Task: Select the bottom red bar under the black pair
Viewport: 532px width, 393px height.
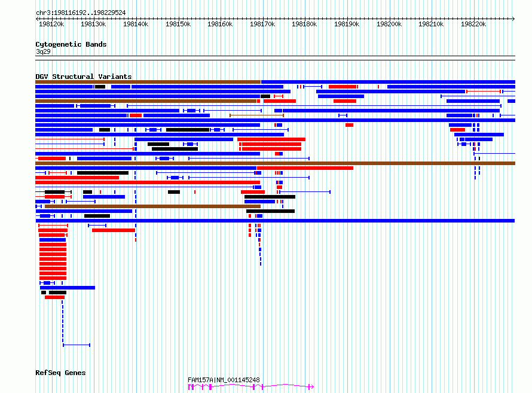Action: pos(54,297)
